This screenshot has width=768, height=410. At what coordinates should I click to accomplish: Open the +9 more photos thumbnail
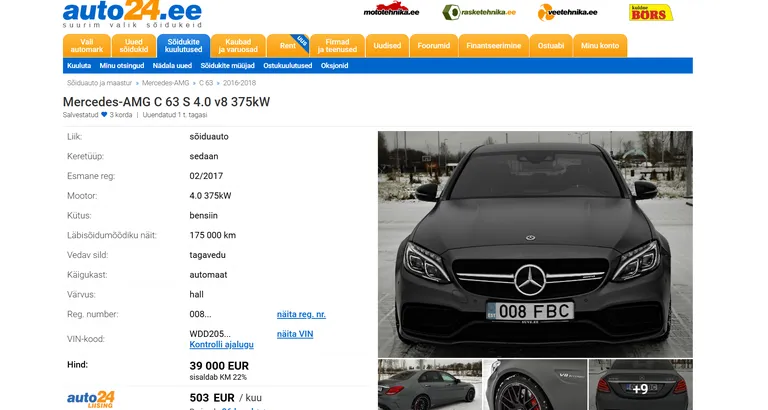[641, 385]
